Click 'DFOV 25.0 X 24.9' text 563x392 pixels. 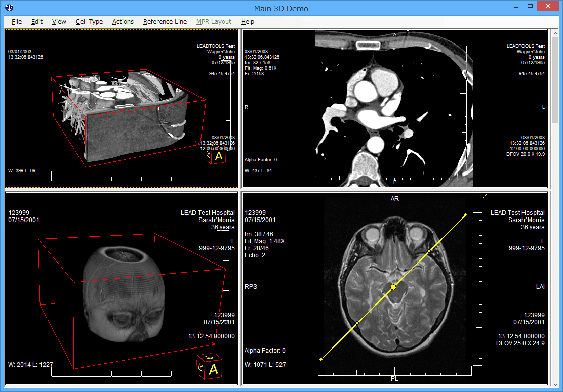tap(520, 343)
